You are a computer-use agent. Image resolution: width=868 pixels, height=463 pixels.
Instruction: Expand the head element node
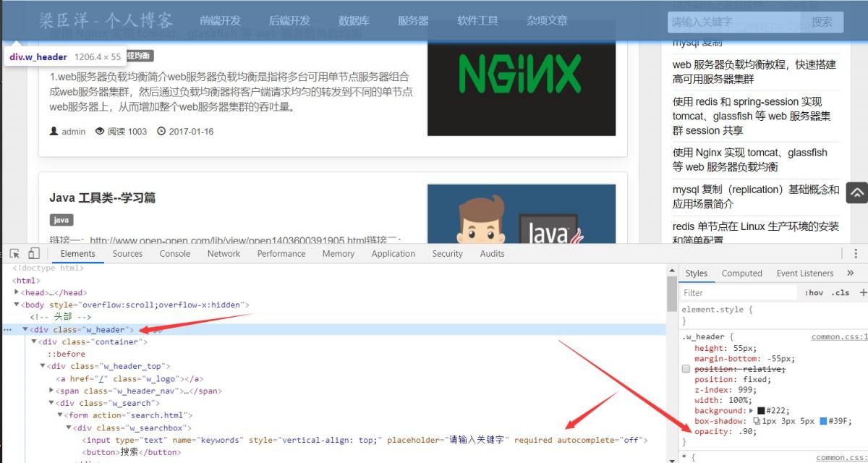(x=17, y=292)
